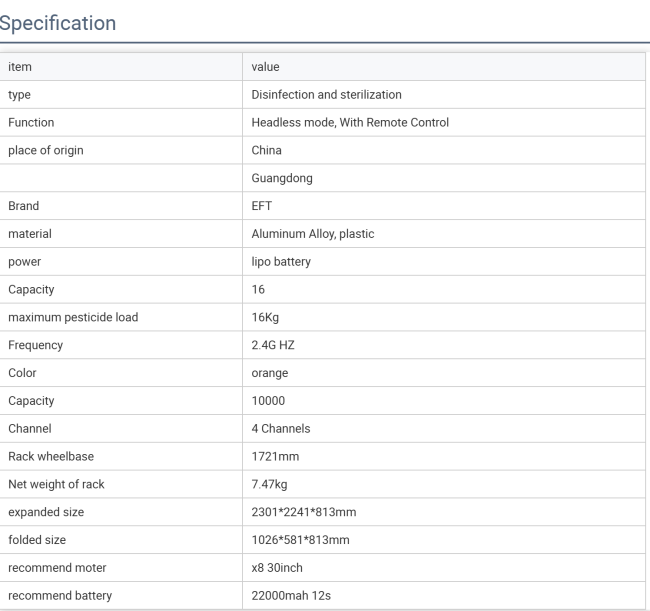This screenshot has width=650, height=611.
Task: Click 'Headless mode, With Remote Control' value
Action: tap(350, 123)
